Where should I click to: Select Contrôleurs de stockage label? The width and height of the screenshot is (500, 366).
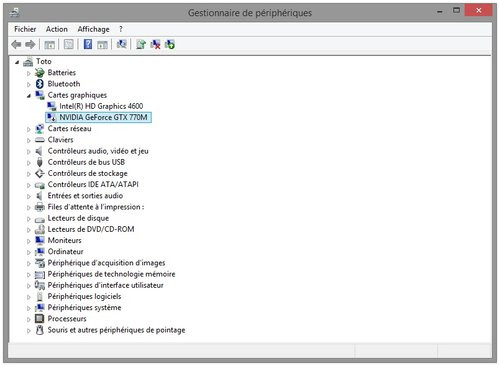pos(87,173)
